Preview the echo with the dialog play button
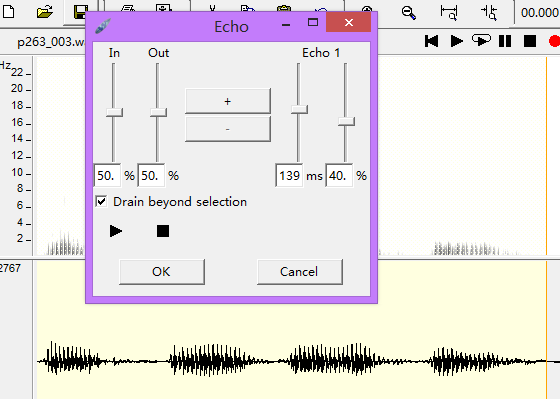 116,231
